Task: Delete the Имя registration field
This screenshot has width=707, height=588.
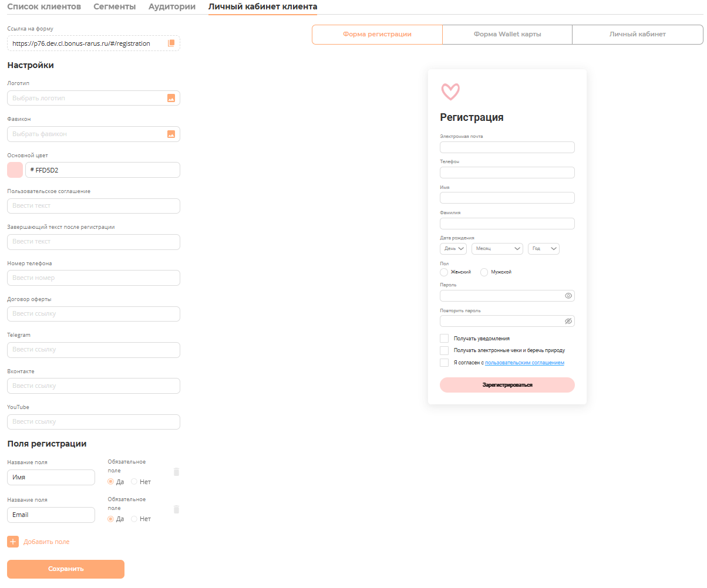Action: (x=176, y=472)
